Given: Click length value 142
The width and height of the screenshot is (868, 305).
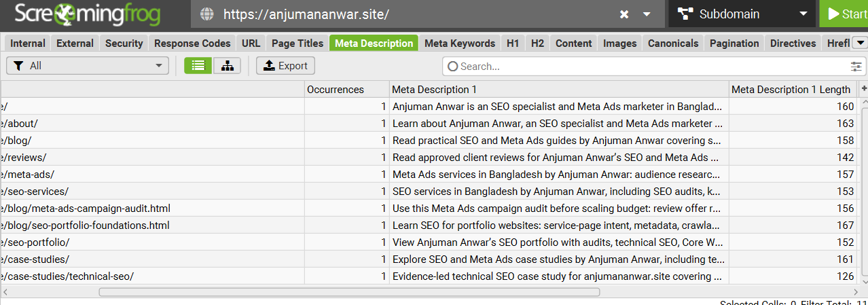Looking at the screenshot, I should tap(846, 158).
